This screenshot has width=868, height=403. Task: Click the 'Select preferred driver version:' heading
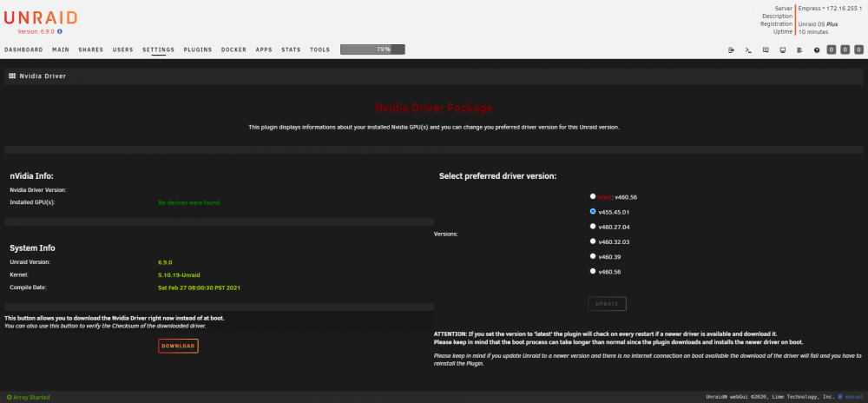pos(497,176)
